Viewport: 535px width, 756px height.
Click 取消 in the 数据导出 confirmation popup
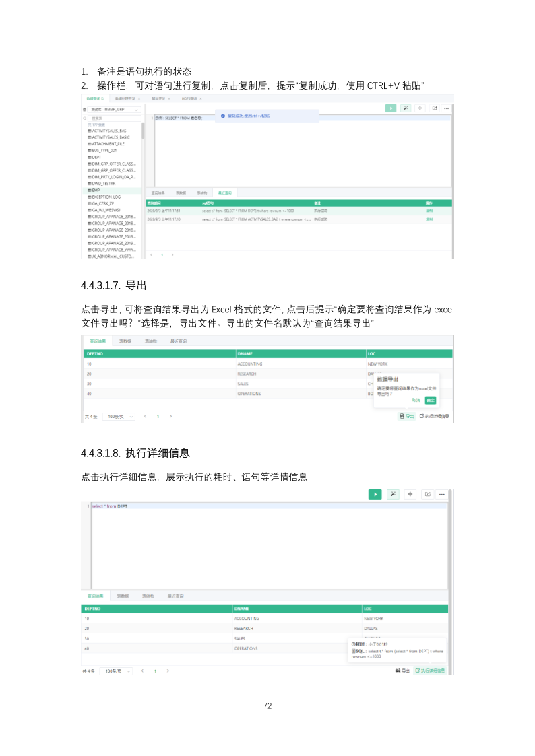click(416, 400)
